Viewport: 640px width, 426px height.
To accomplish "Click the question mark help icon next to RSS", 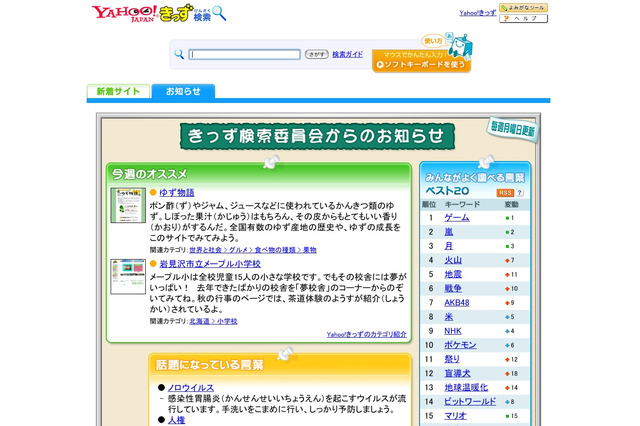I will (x=520, y=193).
